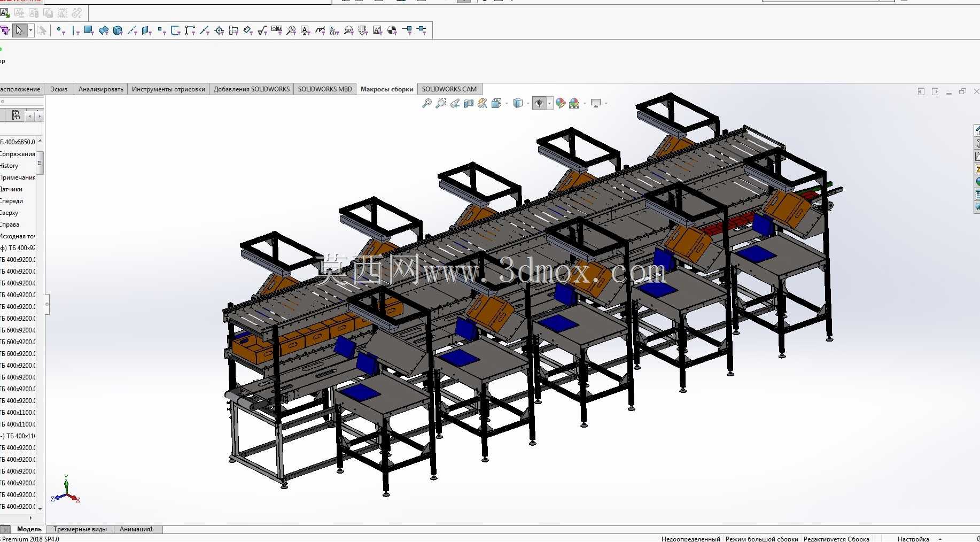Select the History tree item
The height and width of the screenshot is (542, 980).
tap(10, 166)
